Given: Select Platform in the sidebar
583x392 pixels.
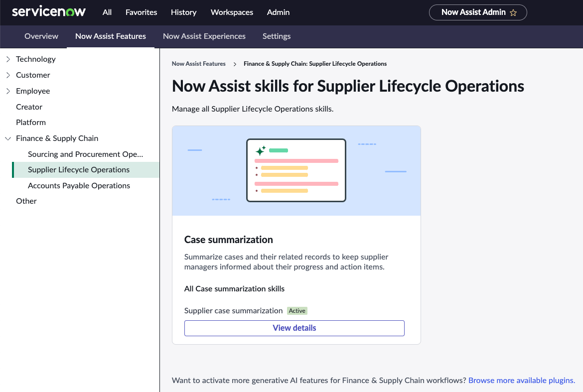Looking at the screenshot, I should 31,122.
